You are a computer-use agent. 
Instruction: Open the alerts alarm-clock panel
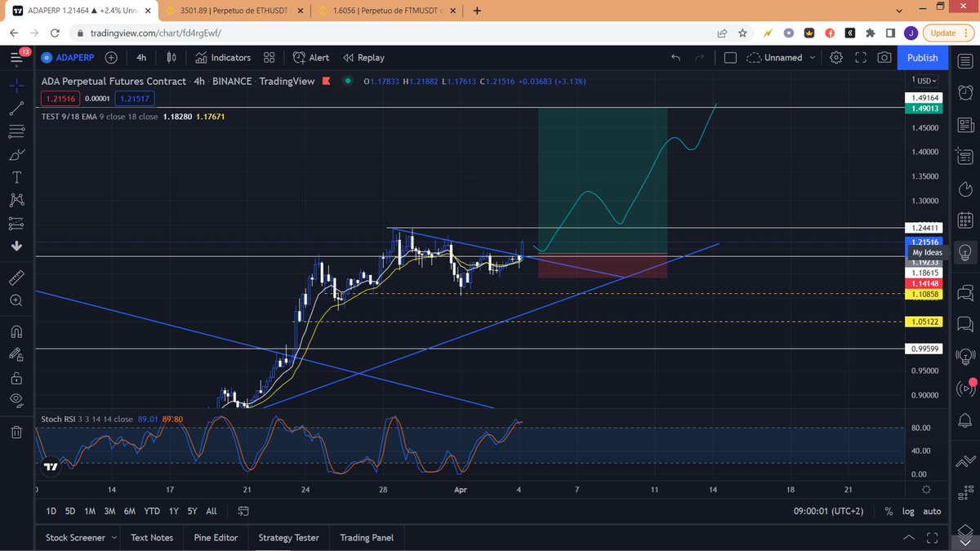[x=964, y=92]
